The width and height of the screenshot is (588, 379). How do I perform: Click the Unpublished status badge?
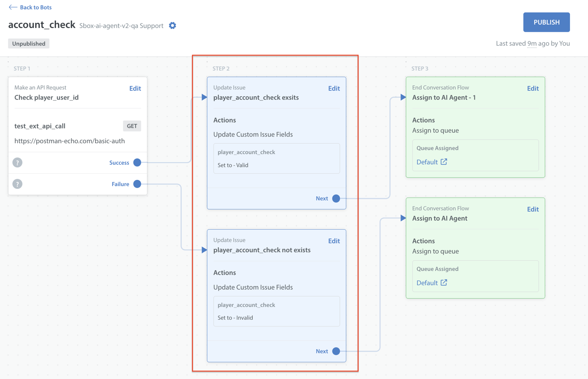pos(29,44)
